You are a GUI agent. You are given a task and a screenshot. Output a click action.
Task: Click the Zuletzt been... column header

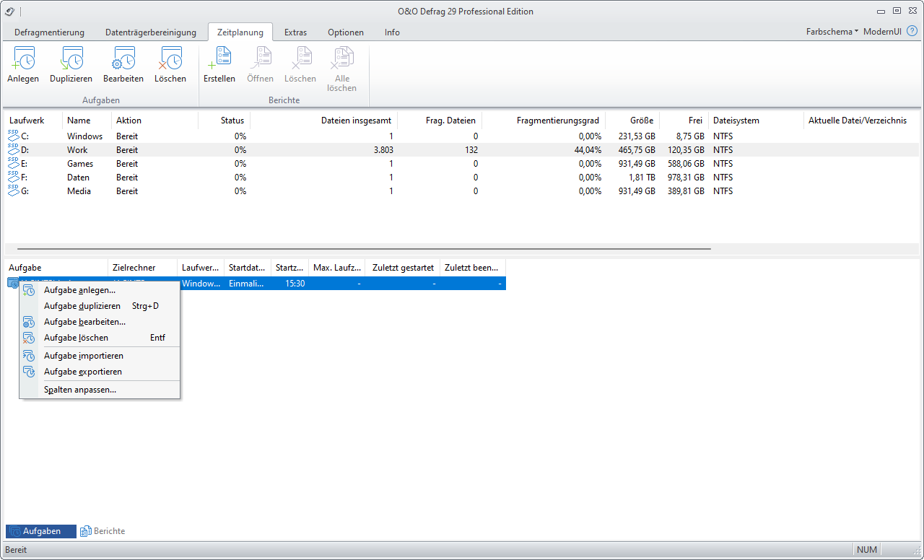(x=473, y=268)
